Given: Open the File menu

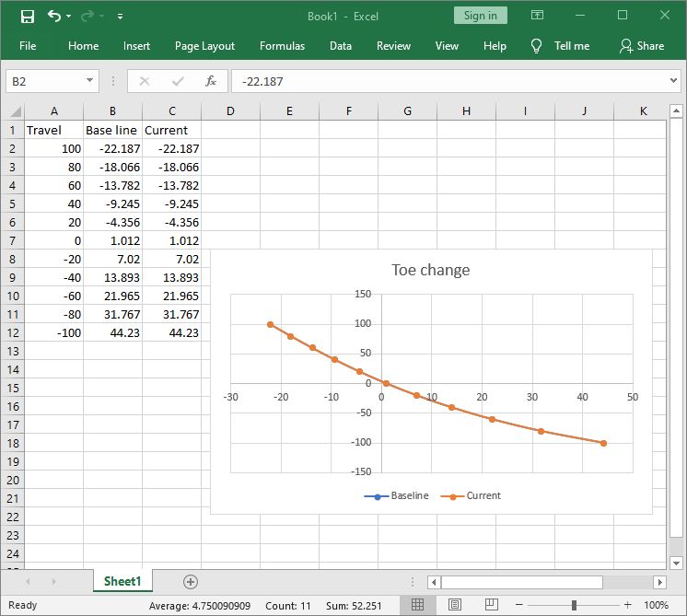Looking at the screenshot, I should click(28, 46).
